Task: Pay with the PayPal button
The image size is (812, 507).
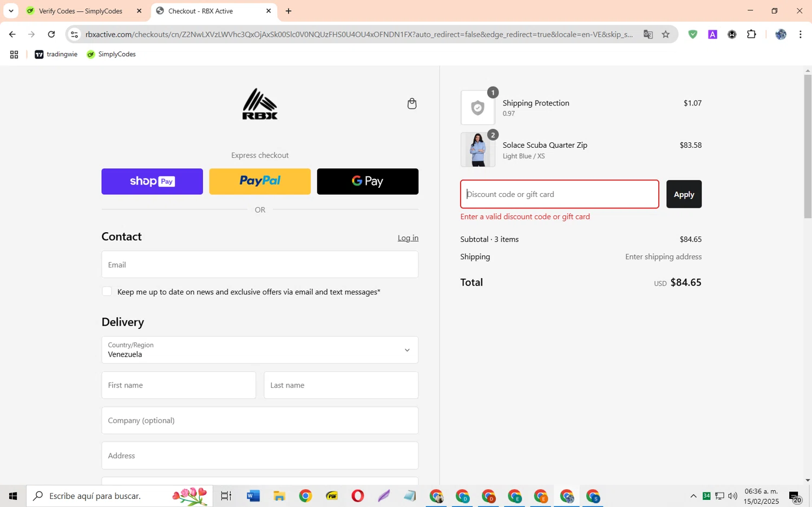Action: pos(260,181)
